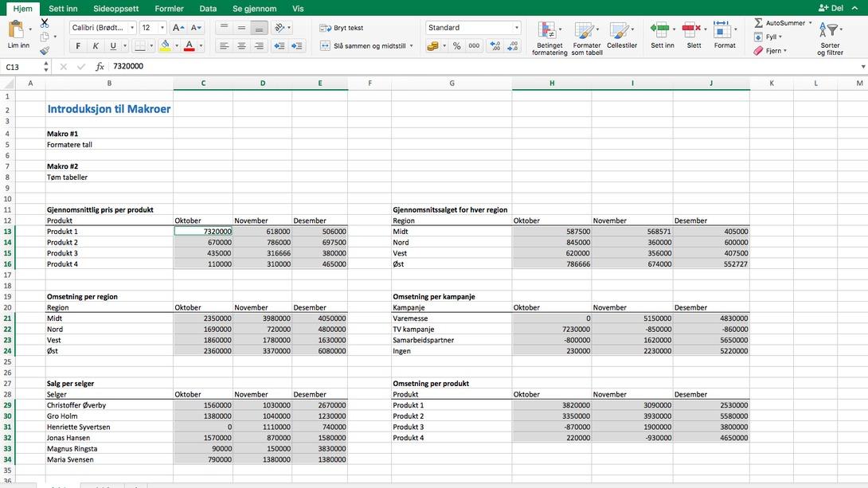Click the Lim inn paste icon
Image resolution: width=868 pixels, height=488 pixels.
pyautogui.click(x=16, y=29)
